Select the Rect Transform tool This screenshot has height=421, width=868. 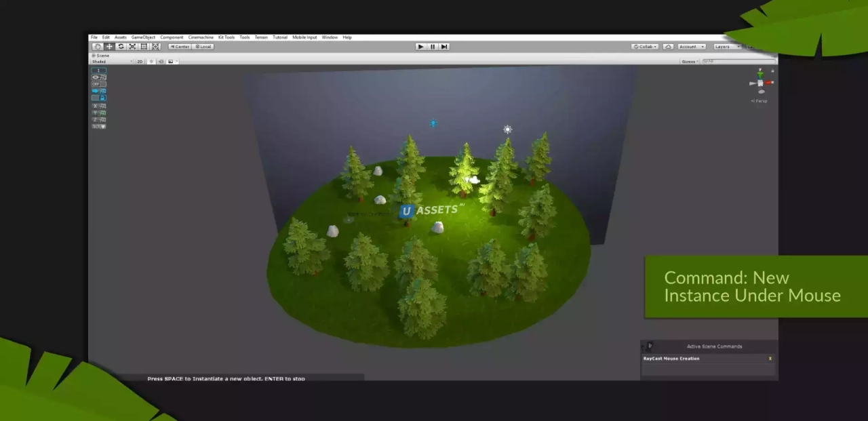tap(144, 47)
